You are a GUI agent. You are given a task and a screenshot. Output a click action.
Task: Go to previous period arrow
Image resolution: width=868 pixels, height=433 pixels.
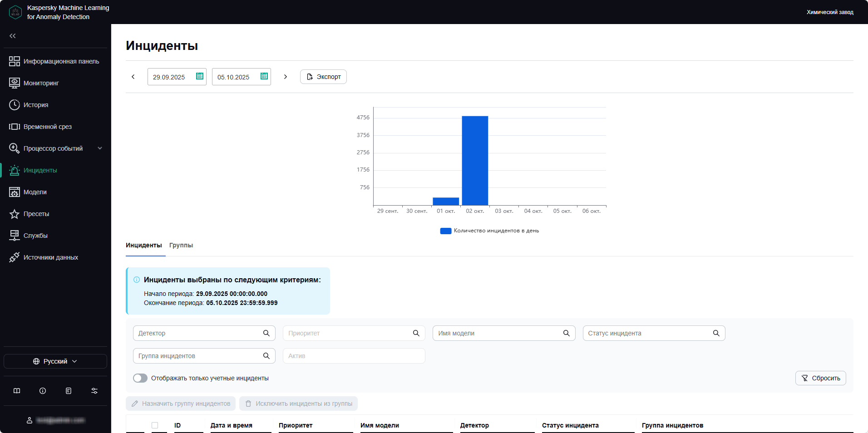(x=133, y=77)
